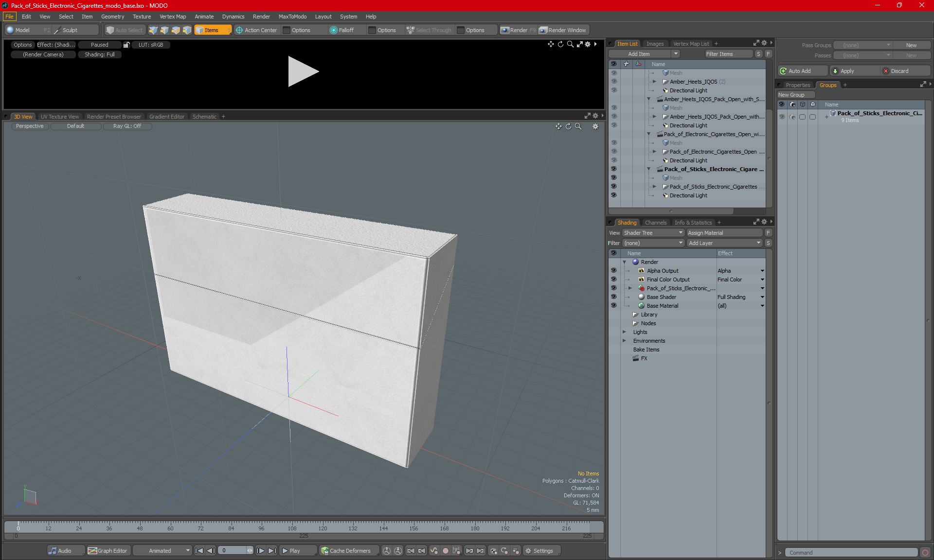Open the Texture menu
Viewport: 934px width, 560px height.
point(142,17)
